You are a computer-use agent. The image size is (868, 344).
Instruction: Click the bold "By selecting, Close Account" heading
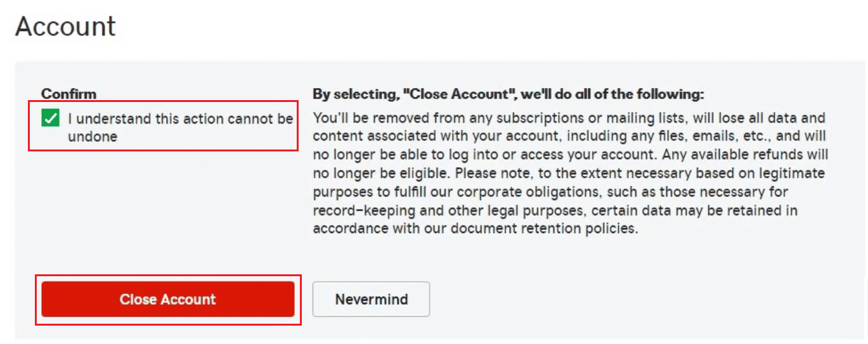(508, 94)
